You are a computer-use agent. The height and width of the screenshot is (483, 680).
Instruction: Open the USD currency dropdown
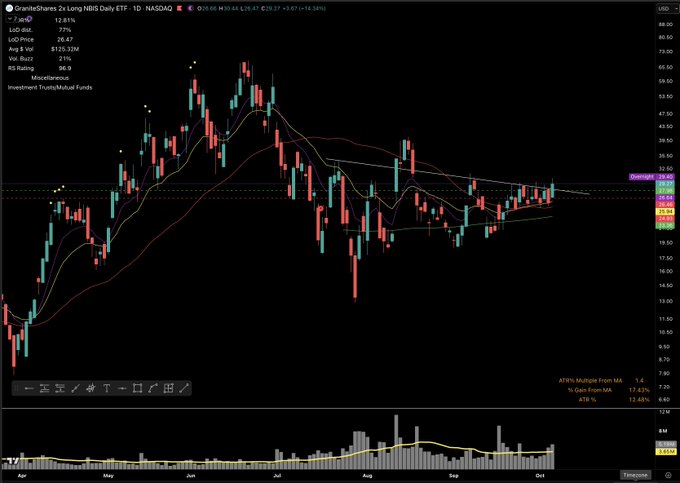coord(667,8)
